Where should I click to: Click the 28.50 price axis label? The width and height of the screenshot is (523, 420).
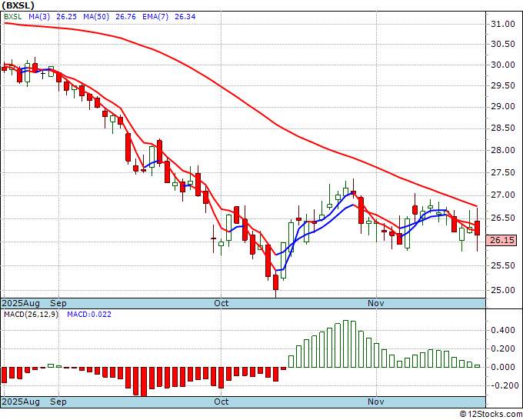point(503,128)
